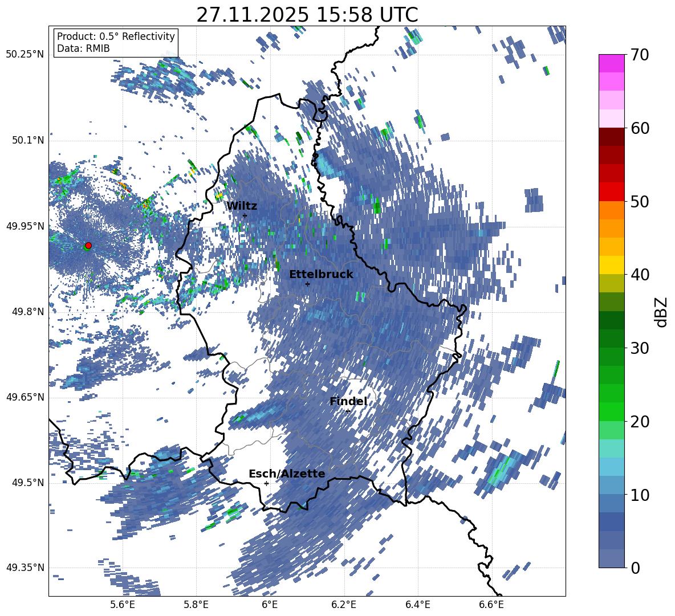The width and height of the screenshot is (675, 616).
Task: Click the 6.2°E longitude label
Action: [x=344, y=605]
